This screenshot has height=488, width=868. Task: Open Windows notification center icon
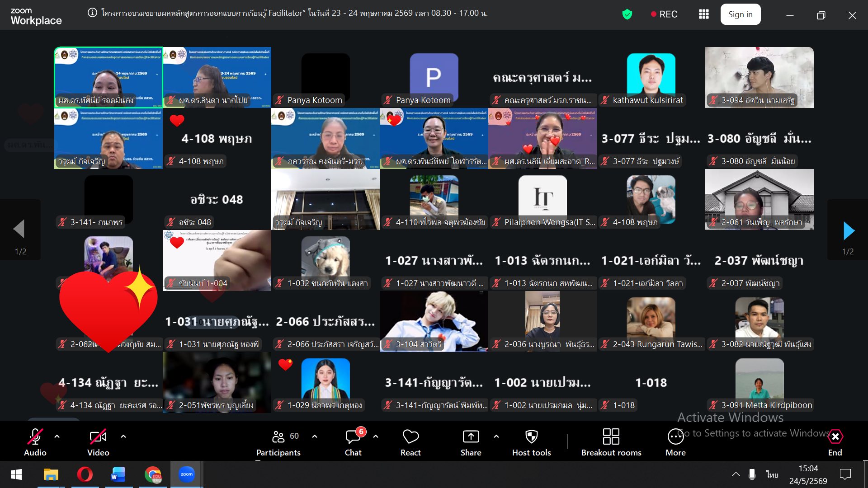[845, 474]
